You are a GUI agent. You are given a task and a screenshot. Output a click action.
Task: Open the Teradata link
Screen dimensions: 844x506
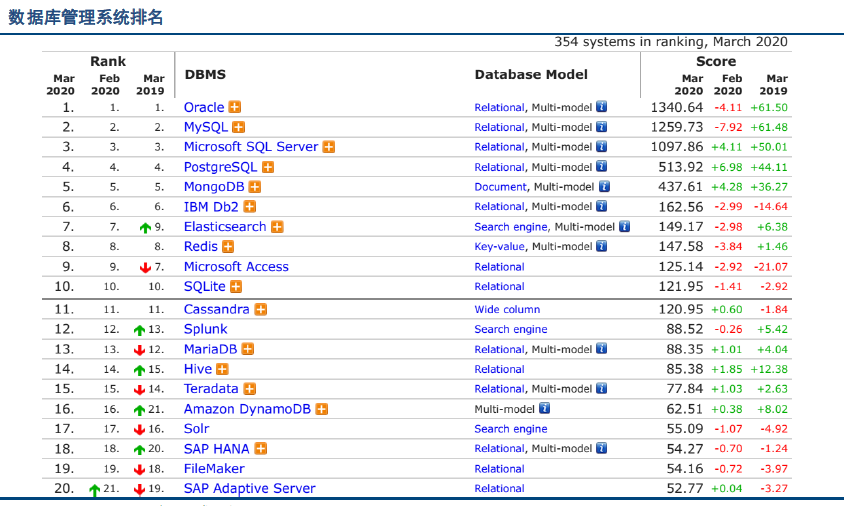tap(211, 389)
